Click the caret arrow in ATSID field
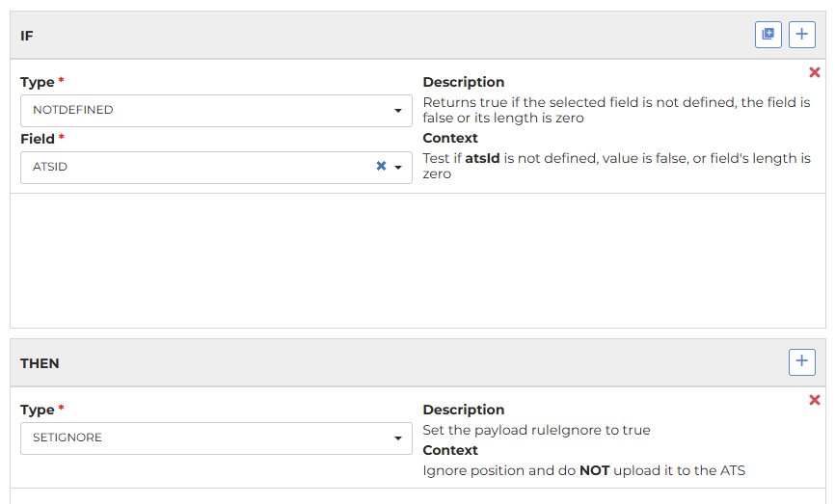 (x=398, y=167)
